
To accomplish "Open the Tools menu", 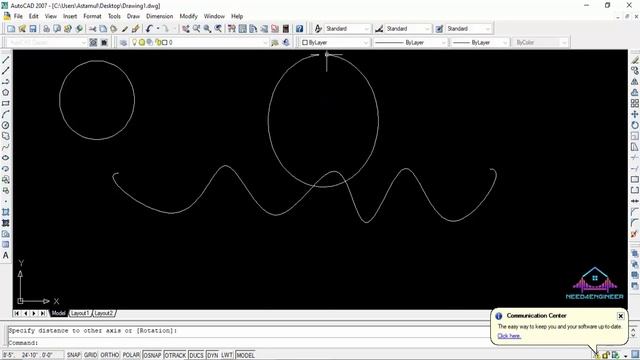I will click(x=114, y=16).
